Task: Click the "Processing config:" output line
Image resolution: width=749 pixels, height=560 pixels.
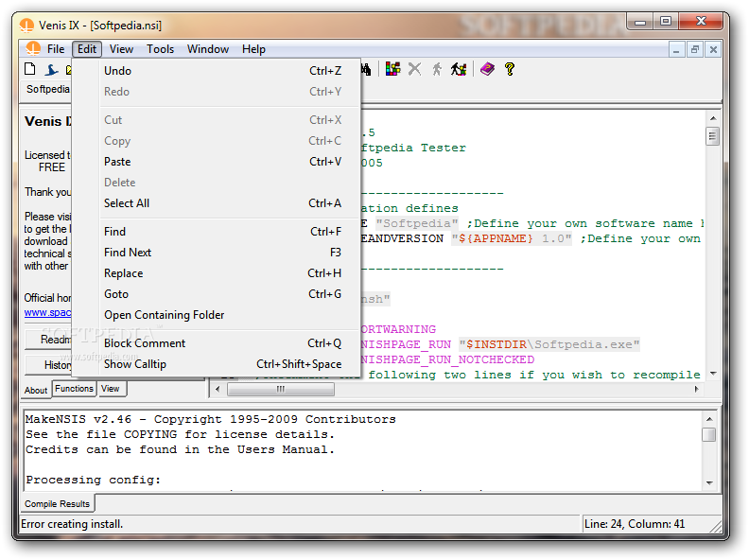Action: pyautogui.click(x=93, y=480)
